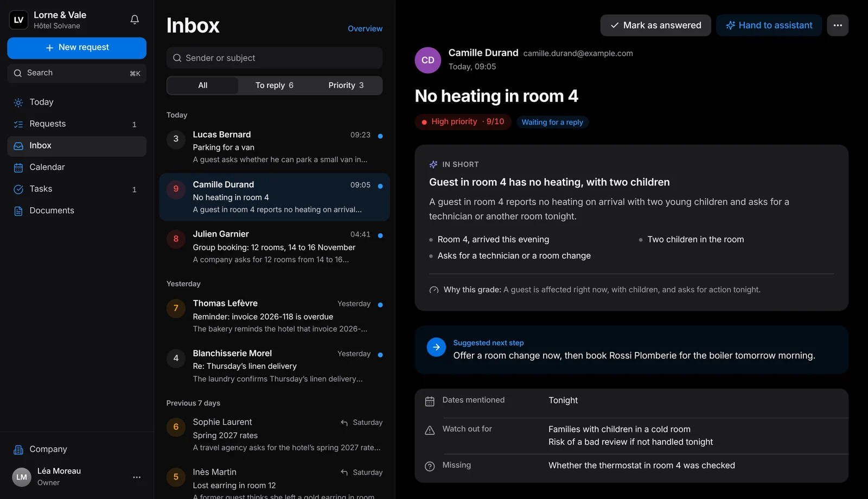This screenshot has height=499, width=868.
Task: Click the Waiting for a reply tag
Action: point(552,122)
